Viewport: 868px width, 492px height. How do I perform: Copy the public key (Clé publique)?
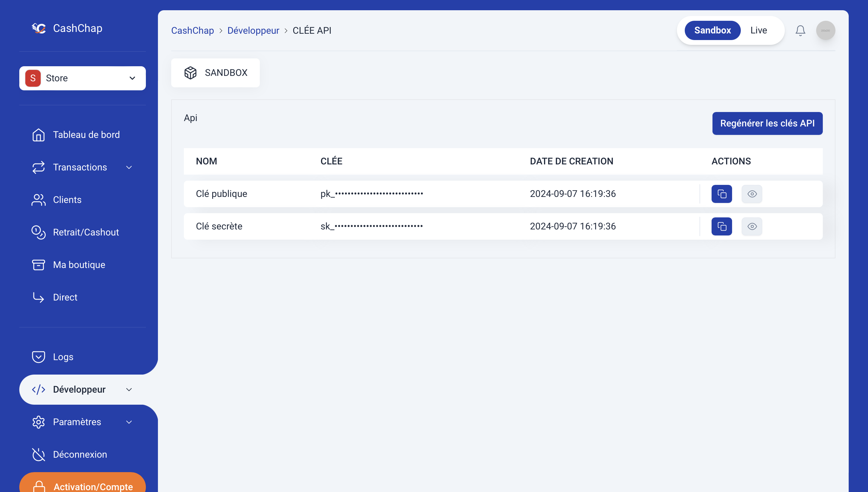click(x=721, y=194)
